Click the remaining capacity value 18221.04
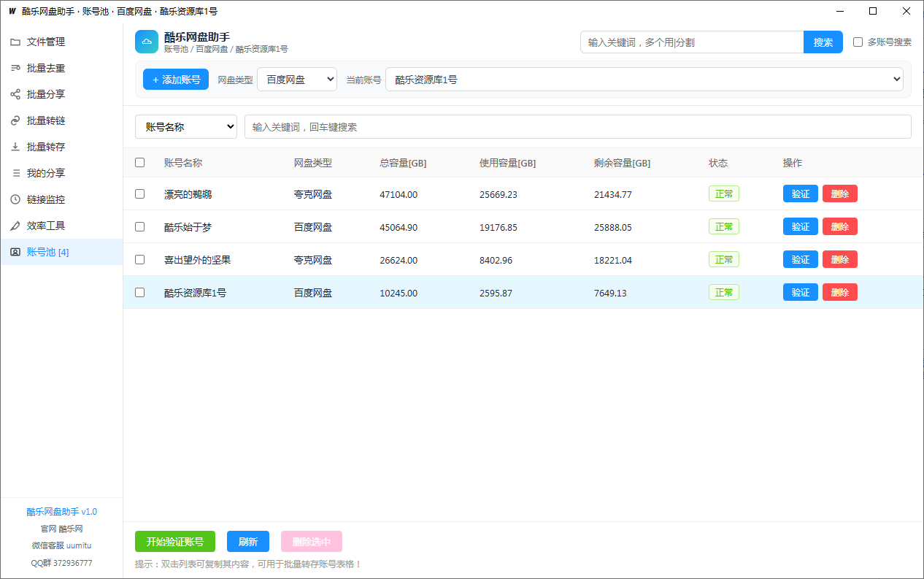Screen dimensions: 924x579 click(613, 260)
